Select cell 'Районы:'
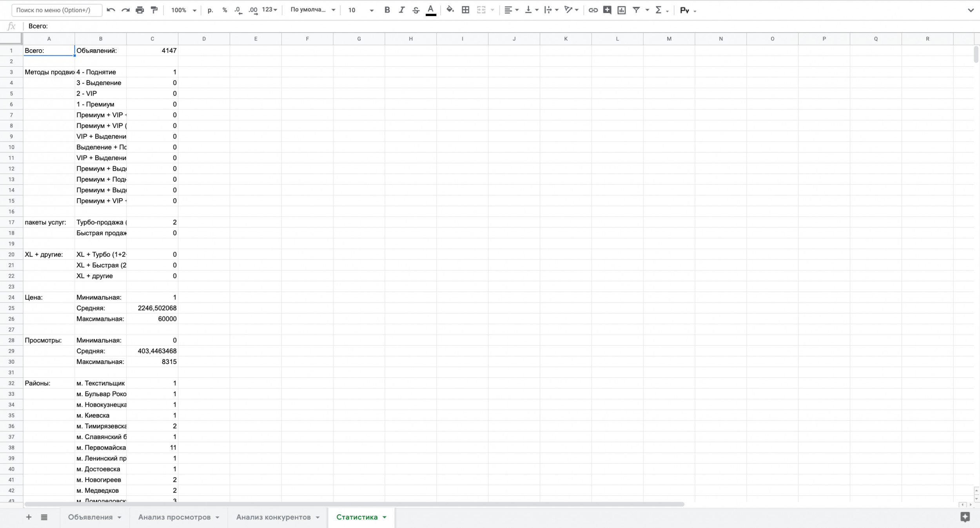 pos(49,383)
